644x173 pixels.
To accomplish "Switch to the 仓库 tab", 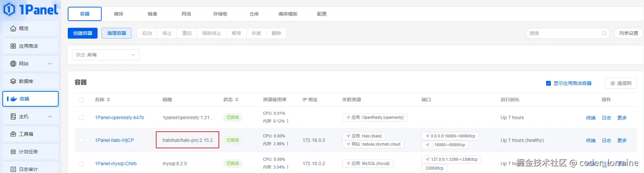I will [x=254, y=14].
